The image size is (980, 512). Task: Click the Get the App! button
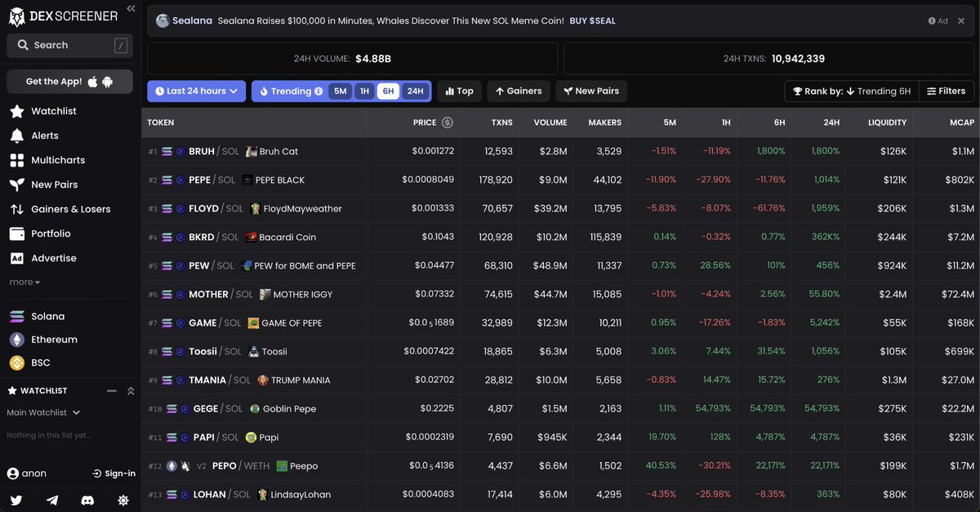pos(70,82)
